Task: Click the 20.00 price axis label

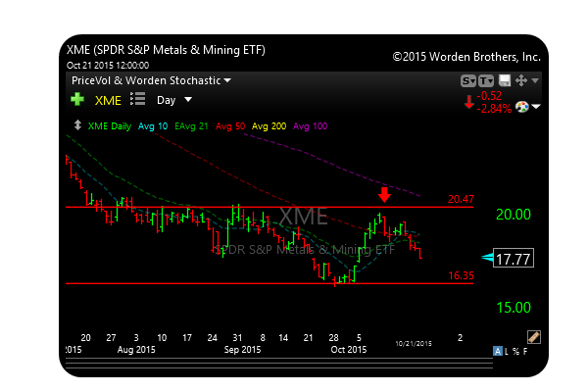Action: (514, 215)
